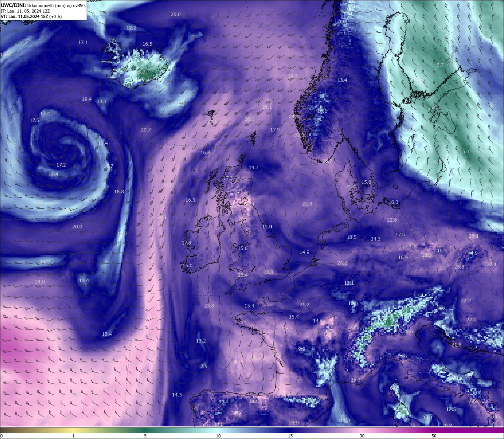Click the 23.8 value over southern England

click(x=268, y=272)
